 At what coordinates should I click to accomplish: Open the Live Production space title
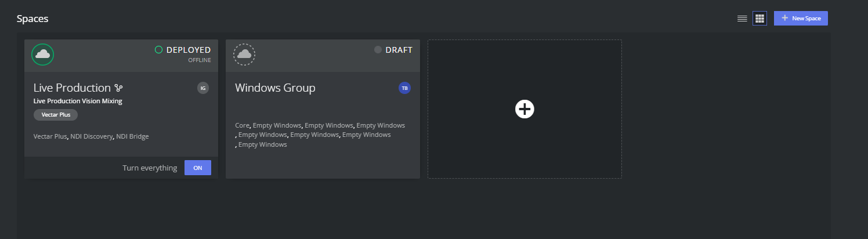(72, 88)
